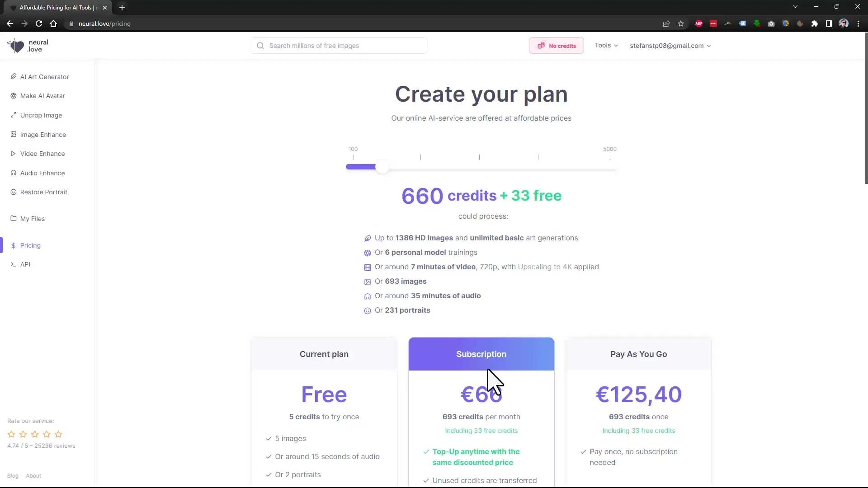Viewport: 868px width, 488px height.
Task: Open the Audio Enhance tool
Action: (x=42, y=173)
